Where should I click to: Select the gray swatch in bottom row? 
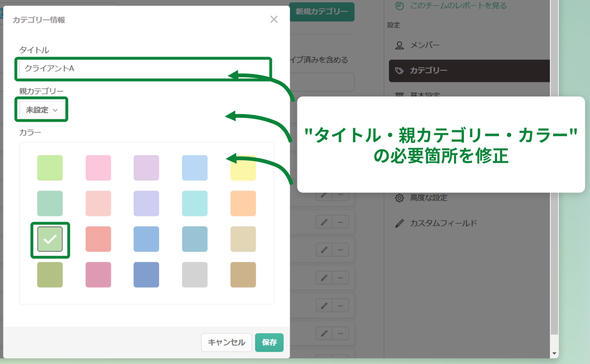(x=194, y=275)
